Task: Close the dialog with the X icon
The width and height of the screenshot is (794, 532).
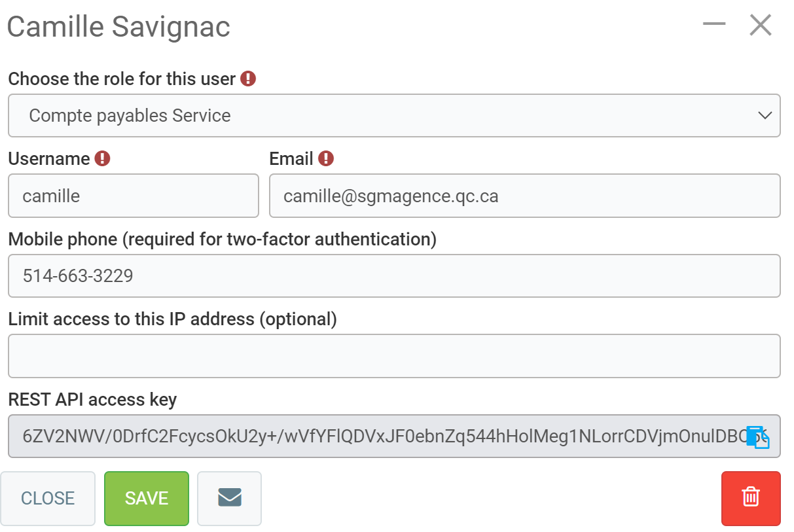Action: click(761, 26)
